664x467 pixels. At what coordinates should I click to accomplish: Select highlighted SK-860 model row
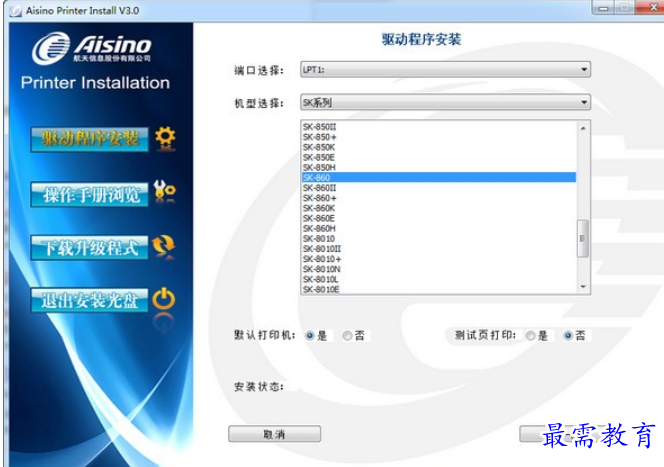coord(439,177)
